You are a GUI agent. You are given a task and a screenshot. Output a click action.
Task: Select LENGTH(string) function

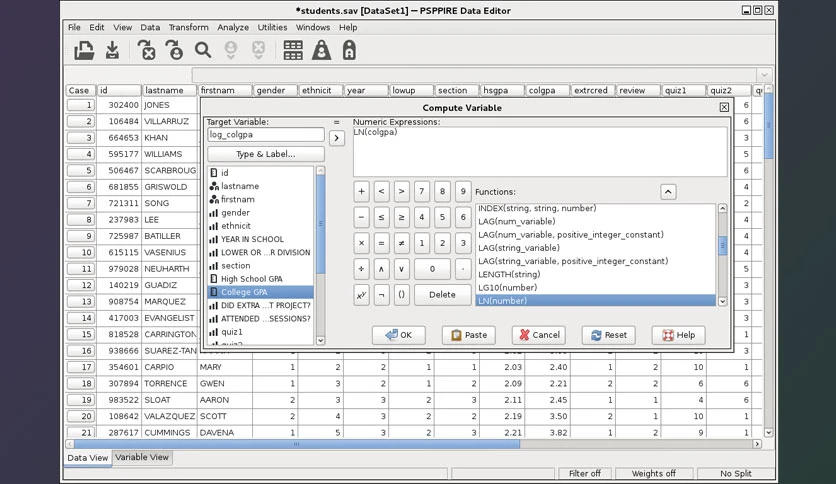[596, 274]
